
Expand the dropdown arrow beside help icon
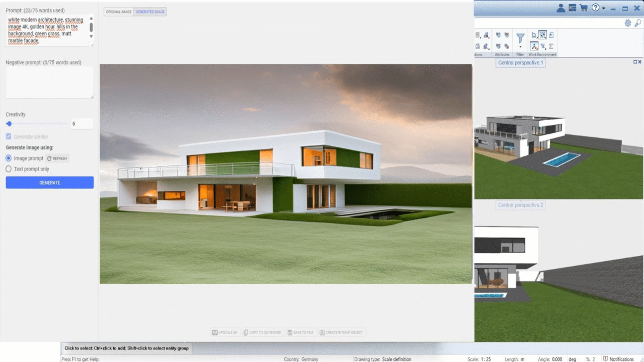click(604, 8)
